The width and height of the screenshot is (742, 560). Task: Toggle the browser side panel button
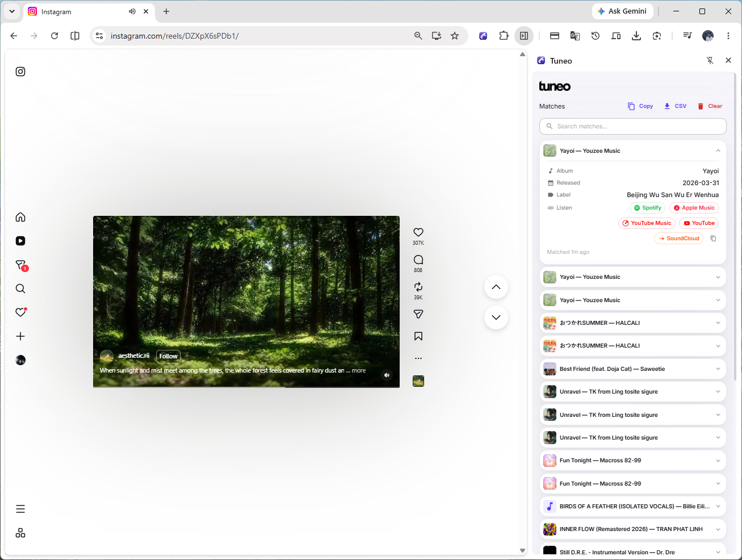523,36
